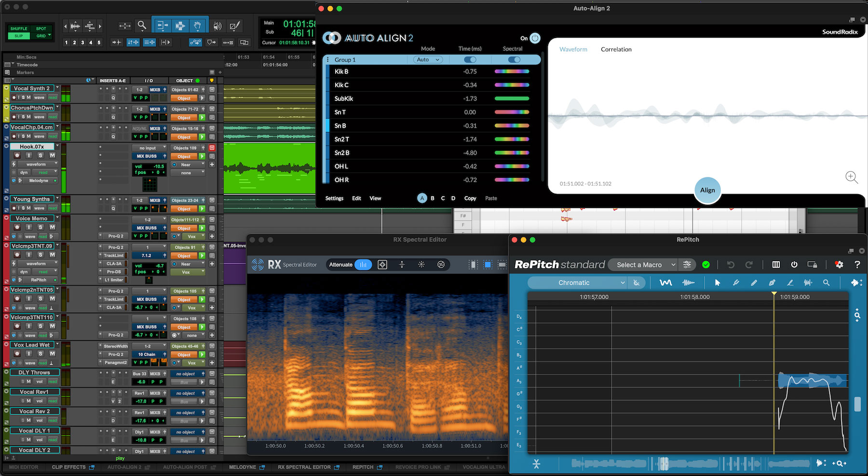Open RePitch help question mark
868x476 pixels.
[857, 264]
